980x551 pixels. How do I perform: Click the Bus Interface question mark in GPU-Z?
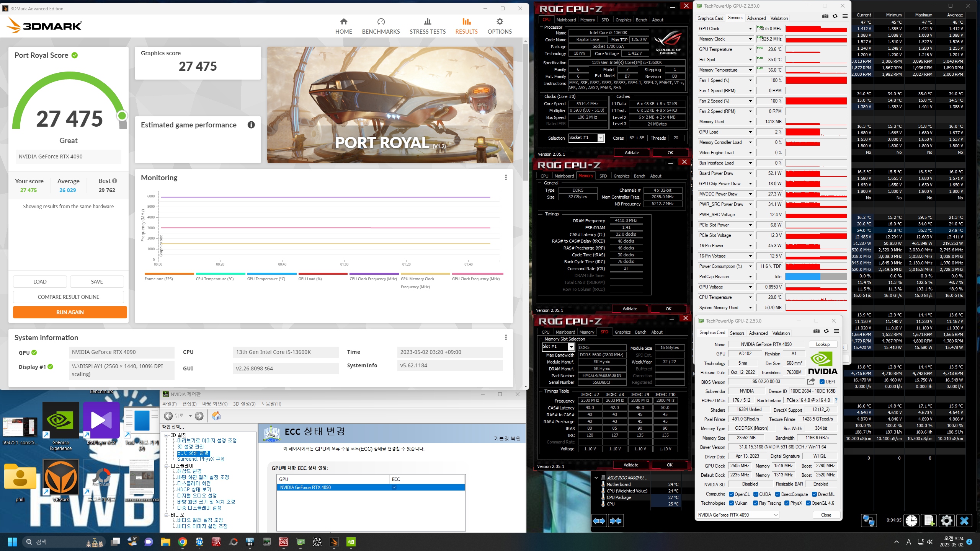click(x=836, y=400)
